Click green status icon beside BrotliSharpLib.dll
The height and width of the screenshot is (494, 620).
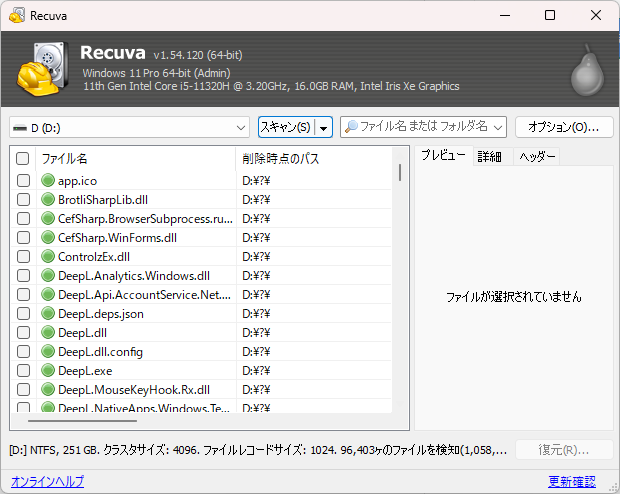tap(47, 200)
